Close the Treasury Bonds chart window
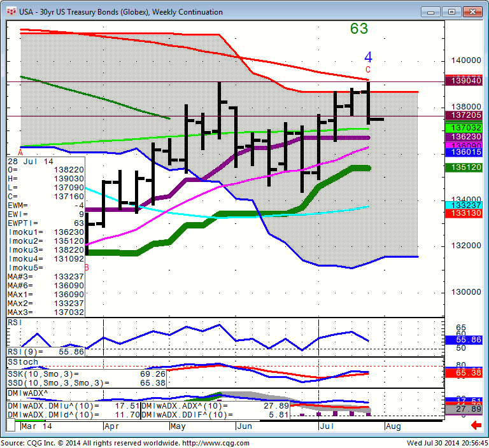This screenshot has height=448, width=489. [472, 12]
